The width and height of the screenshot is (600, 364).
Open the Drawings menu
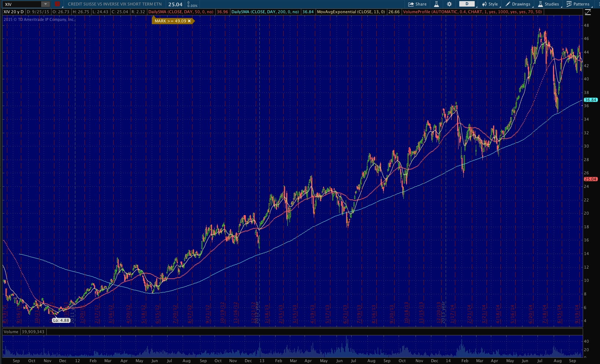(518, 4)
